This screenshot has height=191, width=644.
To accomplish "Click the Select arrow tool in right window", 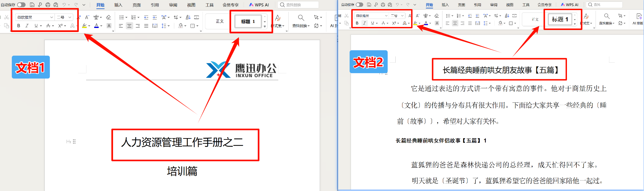I will tap(620, 15).
